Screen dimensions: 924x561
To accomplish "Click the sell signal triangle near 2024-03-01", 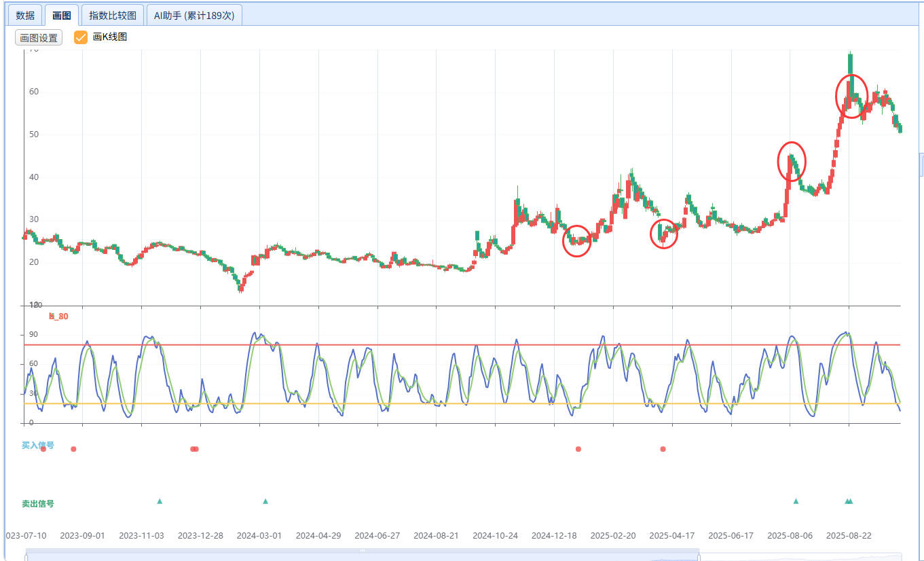I will (265, 501).
